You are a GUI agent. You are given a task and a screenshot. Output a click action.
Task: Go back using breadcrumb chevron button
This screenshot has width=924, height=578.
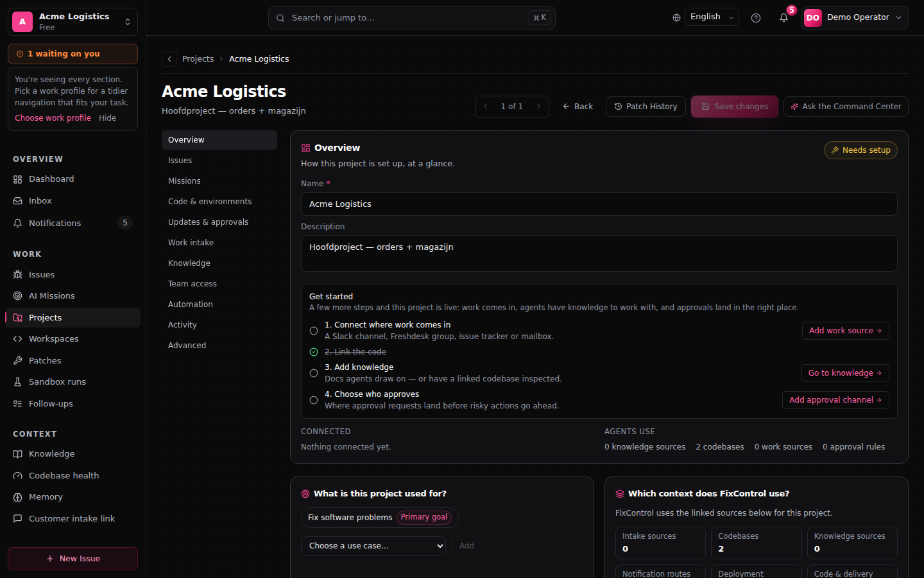(x=169, y=59)
